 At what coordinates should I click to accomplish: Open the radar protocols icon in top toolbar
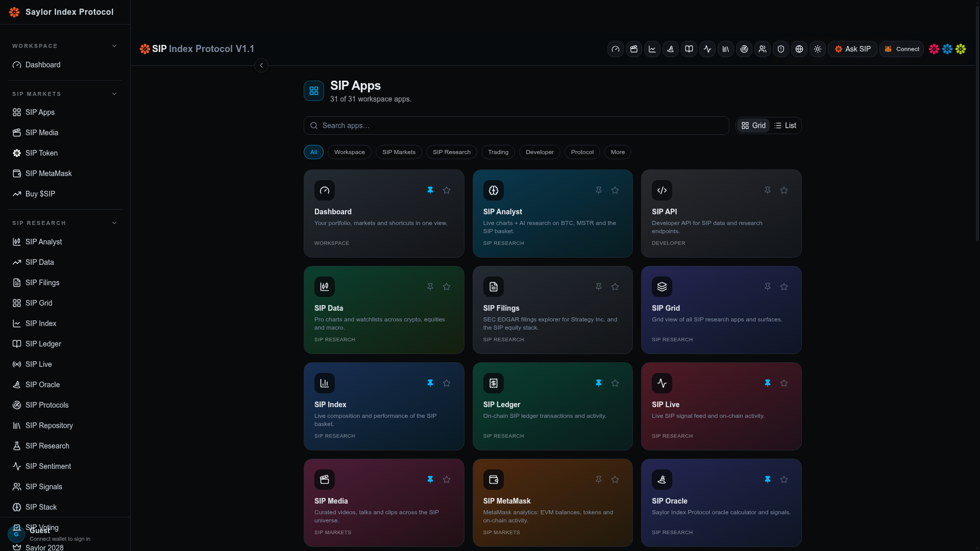click(744, 49)
